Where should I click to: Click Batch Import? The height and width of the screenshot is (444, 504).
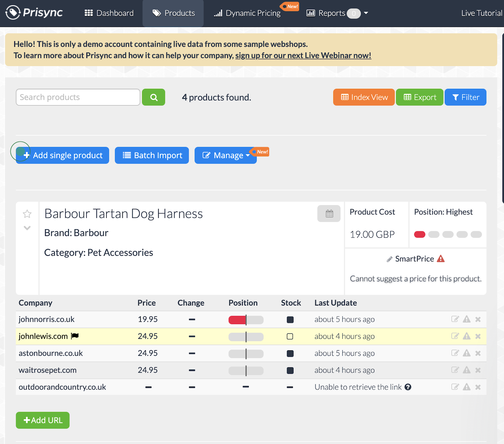click(152, 155)
